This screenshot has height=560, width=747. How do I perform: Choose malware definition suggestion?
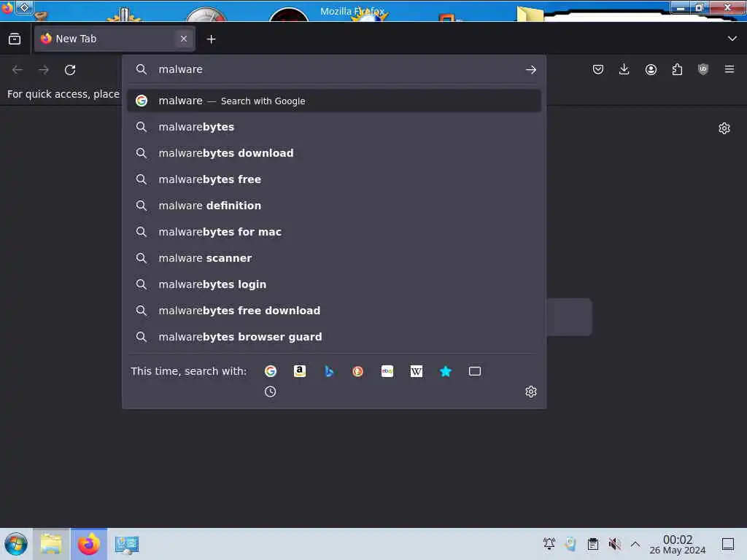click(333, 206)
